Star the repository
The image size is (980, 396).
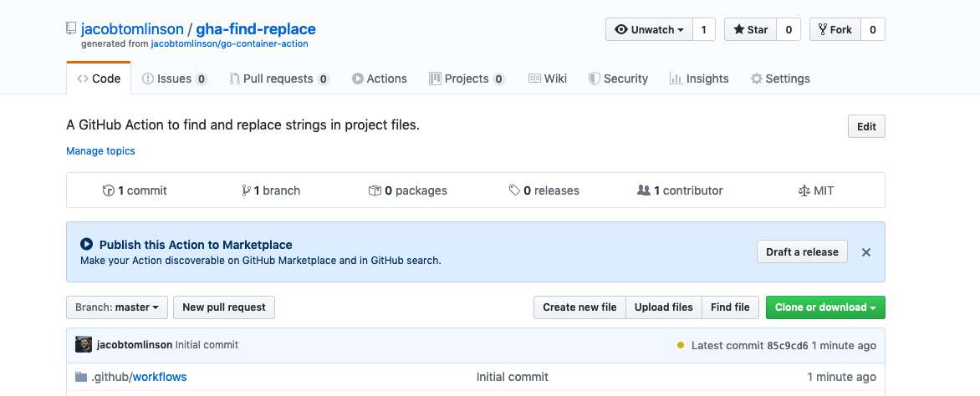[750, 29]
